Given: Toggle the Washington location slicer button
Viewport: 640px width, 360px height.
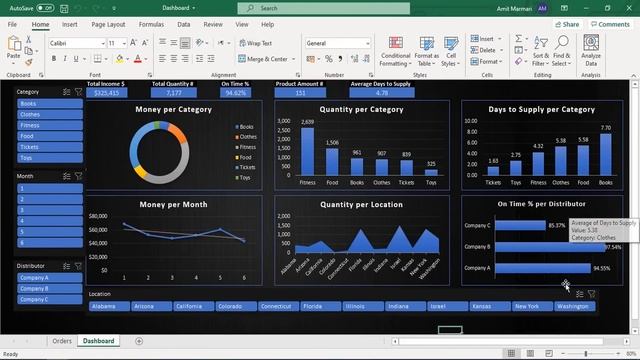Looking at the screenshot, I should point(574,306).
